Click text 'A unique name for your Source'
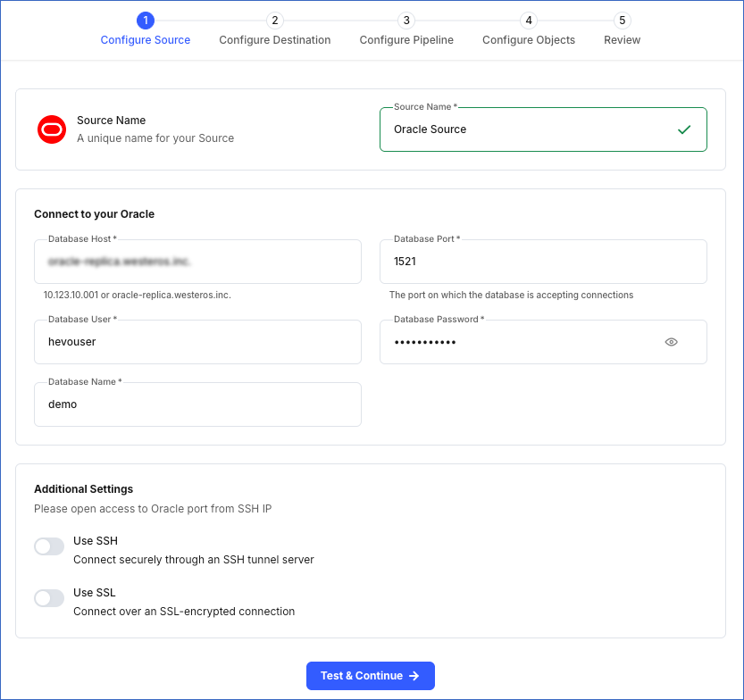 coord(155,138)
